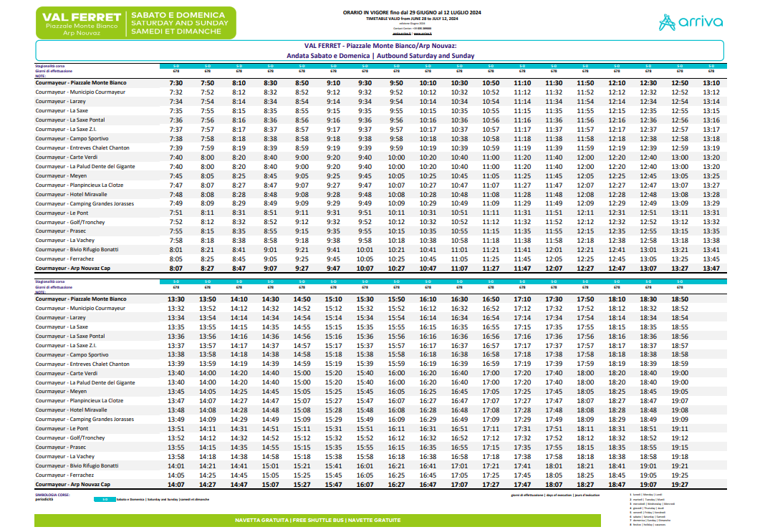Click the S-D legend badge at the bottom
The image size is (760, 532).
point(105,499)
